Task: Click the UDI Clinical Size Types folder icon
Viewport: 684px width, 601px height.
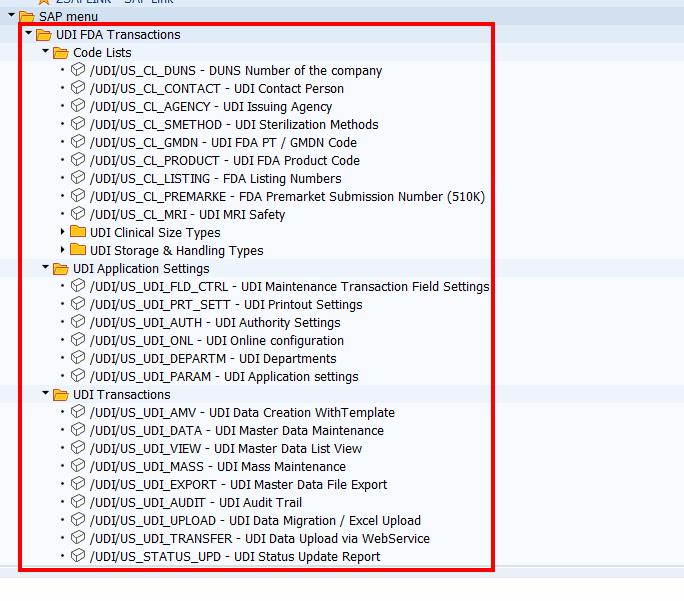Action: pos(78,232)
